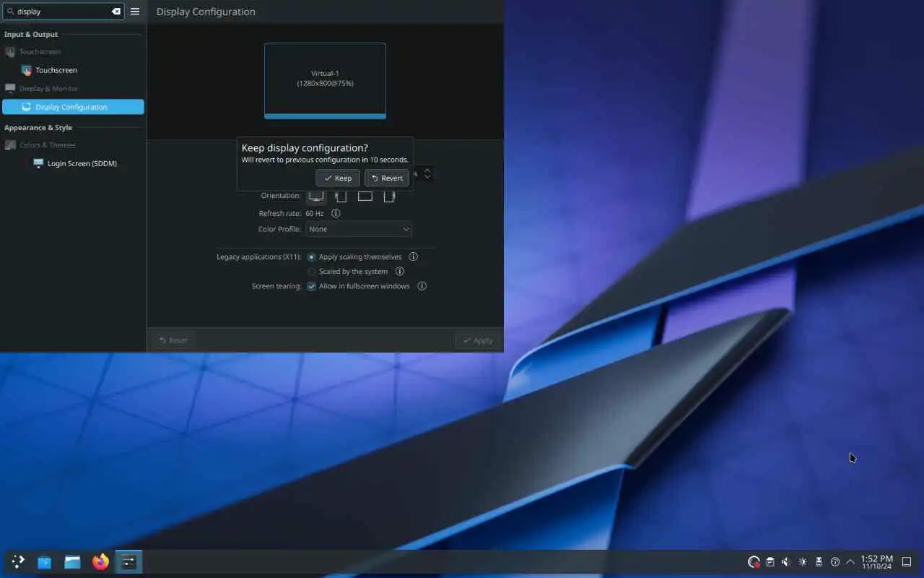Open the removable devices tray icon
The height and width of the screenshot is (578, 924).
coord(819,561)
